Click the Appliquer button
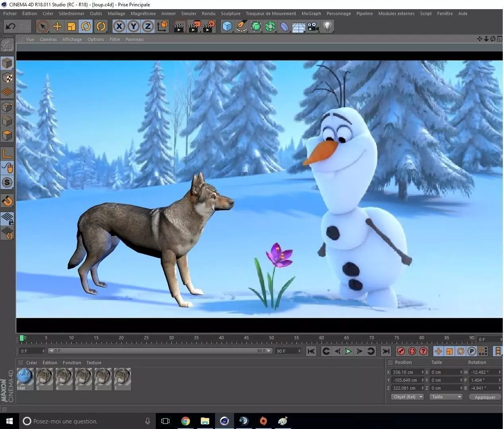This screenshot has width=504, height=429. pyautogui.click(x=485, y=397)
